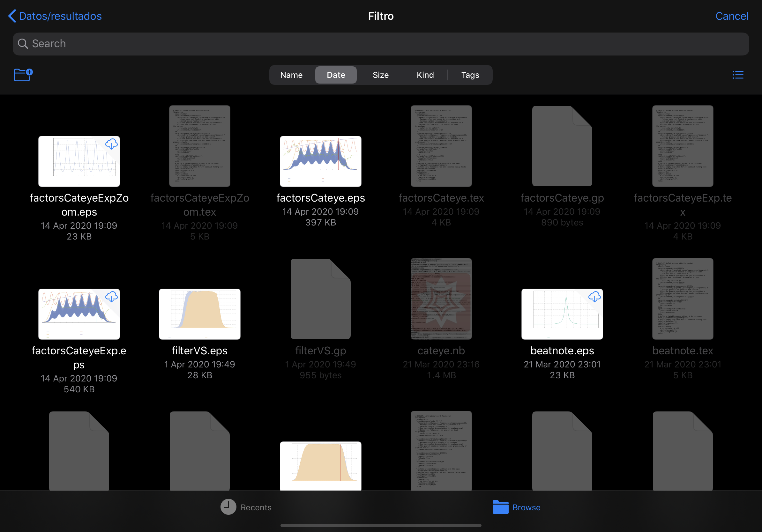Sort files by Name

coord(291,75)
